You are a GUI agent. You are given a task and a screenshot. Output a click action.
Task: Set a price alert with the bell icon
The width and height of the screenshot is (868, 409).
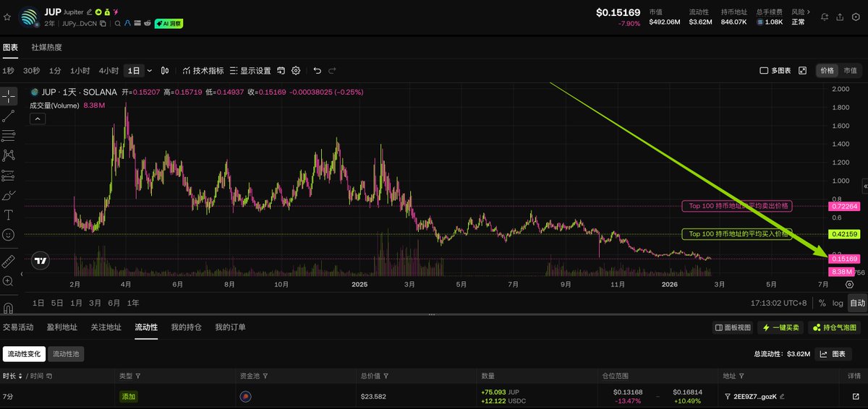[x=825, y=17]
